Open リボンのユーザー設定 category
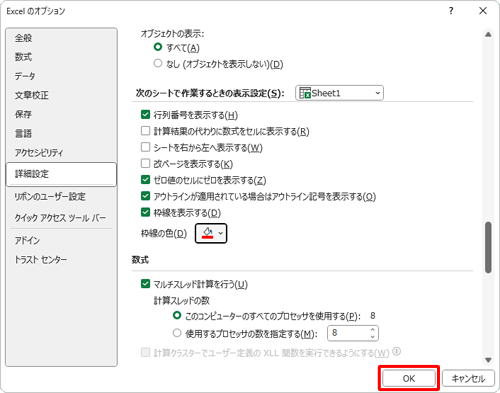 (61, 197)
